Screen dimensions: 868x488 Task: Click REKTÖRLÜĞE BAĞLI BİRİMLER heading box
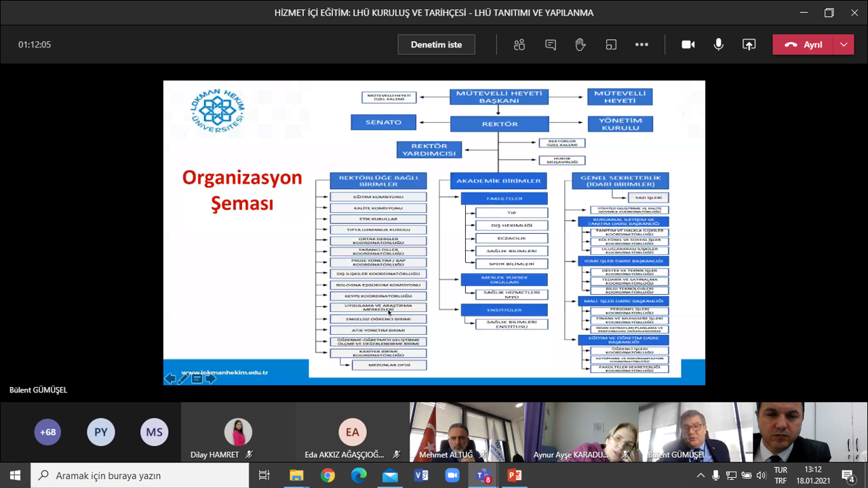click(378, 181)
